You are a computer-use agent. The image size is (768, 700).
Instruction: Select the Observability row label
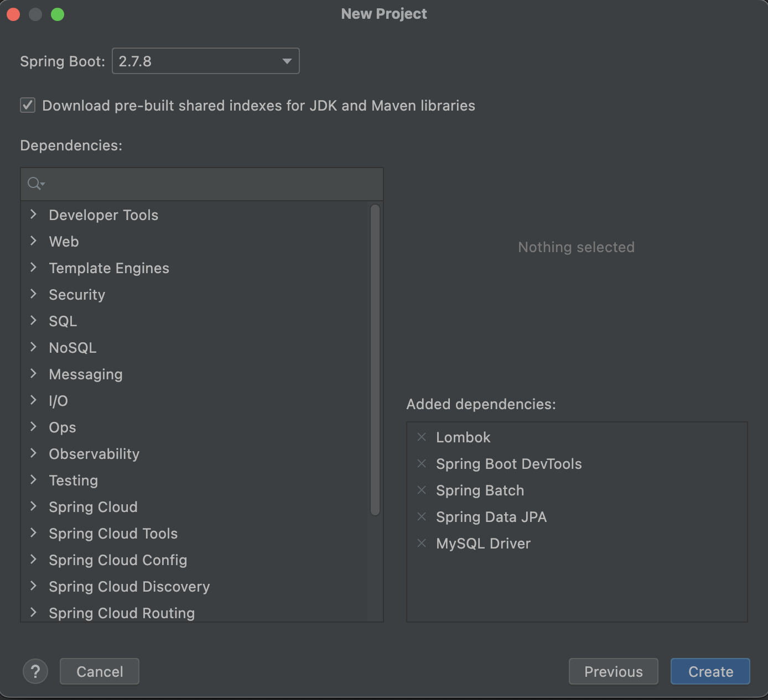[x=94, y=454]
